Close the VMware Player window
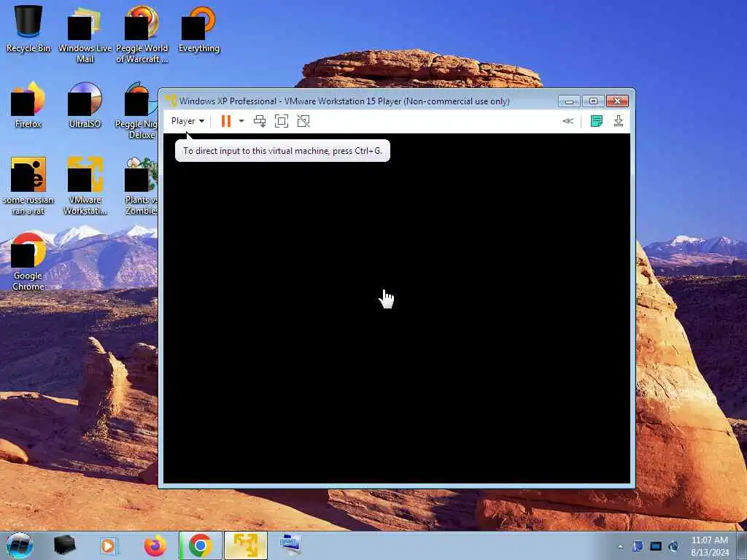Screen dimensions: 747x560 click(617, 101)
